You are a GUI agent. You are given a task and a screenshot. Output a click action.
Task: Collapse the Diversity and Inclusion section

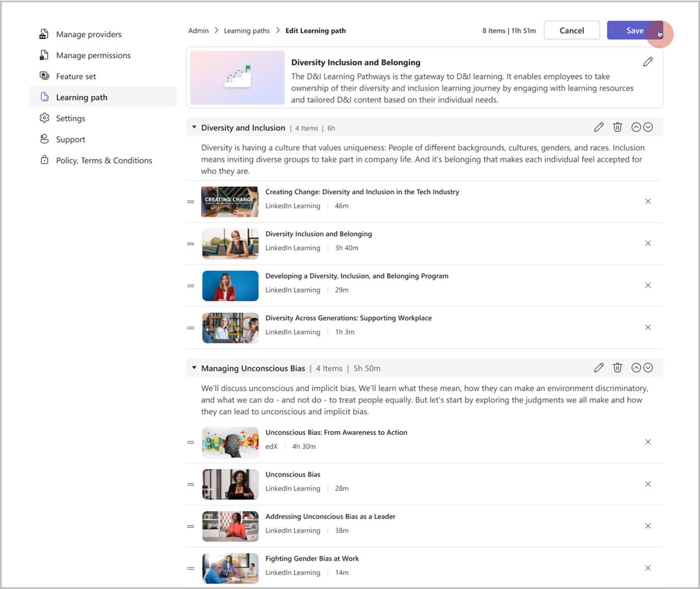194,127
